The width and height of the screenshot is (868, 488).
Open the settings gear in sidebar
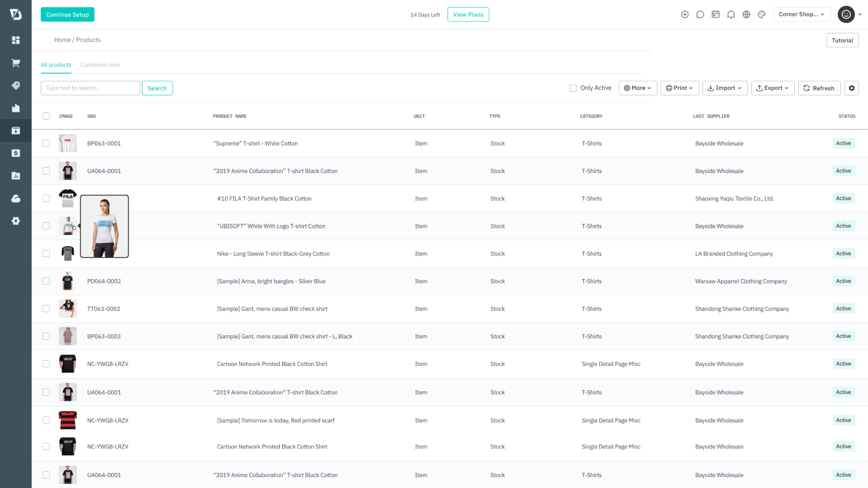click(x=16, y=221)
